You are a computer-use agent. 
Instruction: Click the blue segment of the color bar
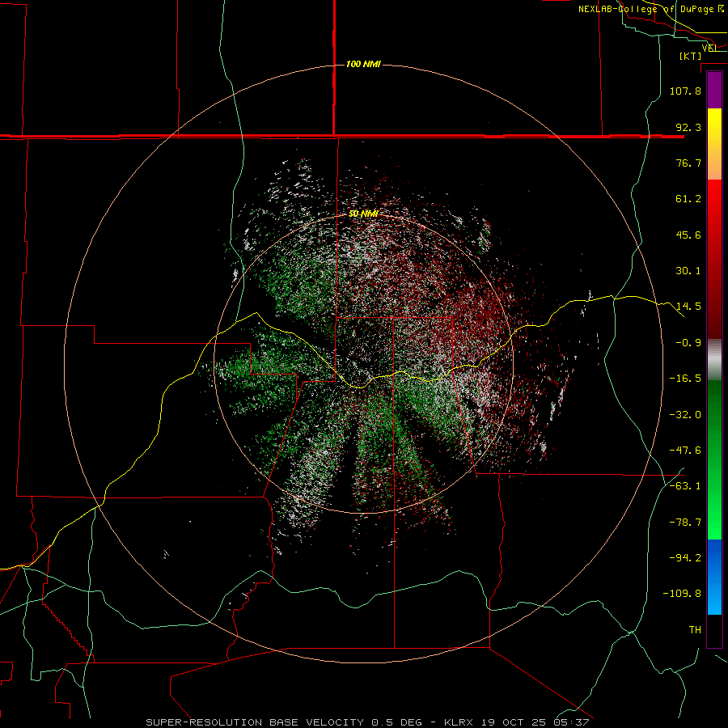click(x=714, y=577)
